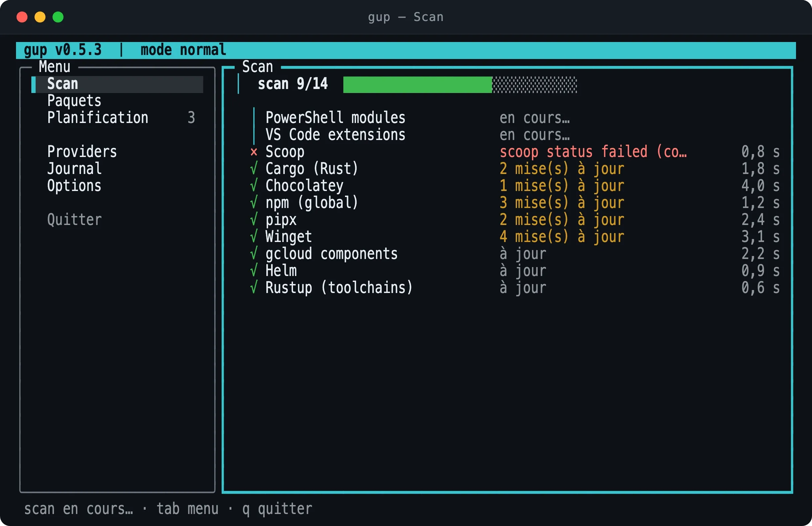Click the checkmark beside npm (global)
The image size is (812, 526).
coord(253,203)
